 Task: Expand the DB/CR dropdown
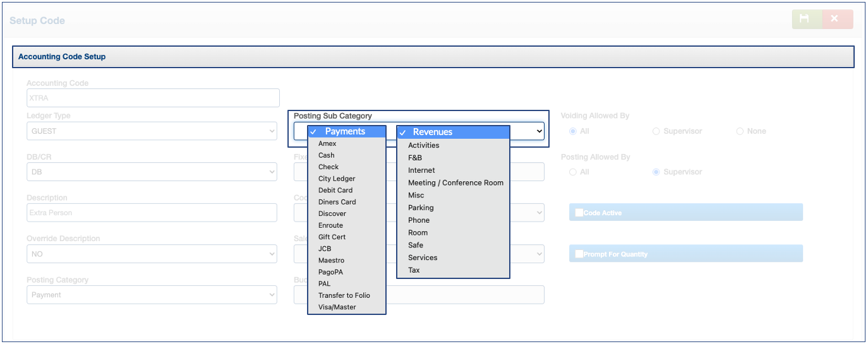152,172
